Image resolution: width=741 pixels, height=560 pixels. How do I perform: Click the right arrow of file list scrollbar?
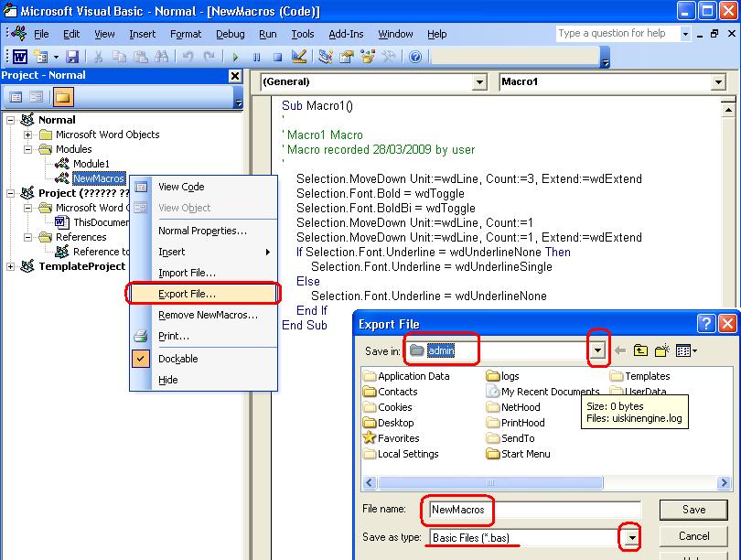tap(724, 482)
